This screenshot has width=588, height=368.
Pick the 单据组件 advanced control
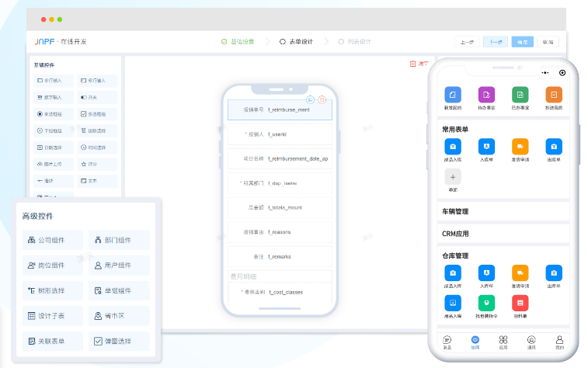(119, 290)
